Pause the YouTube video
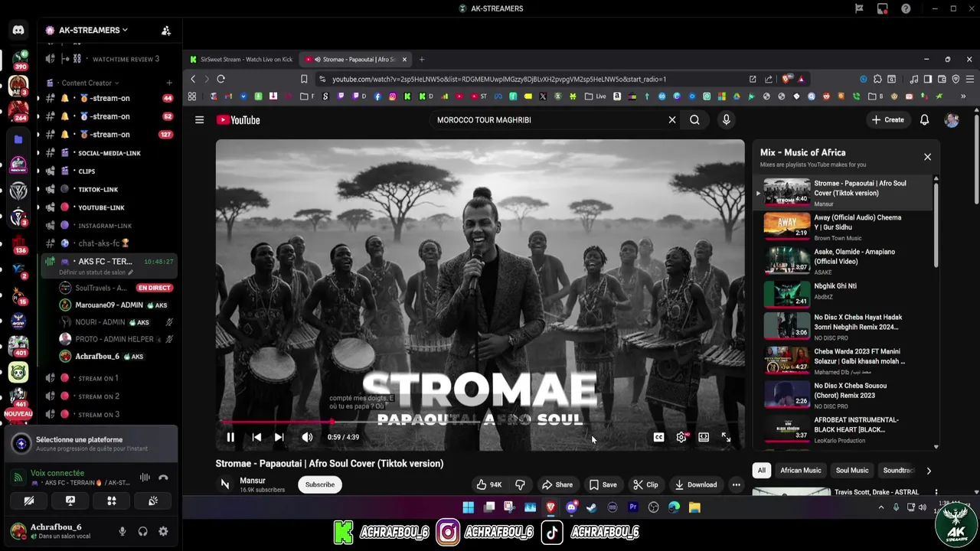The width and height of the screenshot is (980, 551). pos(230,437)
